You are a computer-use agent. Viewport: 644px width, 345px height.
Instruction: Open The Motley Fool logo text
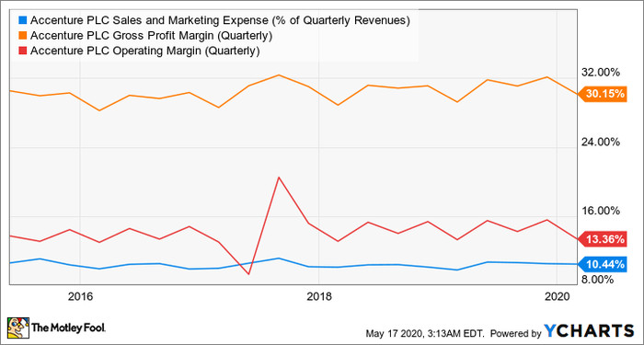point(69,328)
